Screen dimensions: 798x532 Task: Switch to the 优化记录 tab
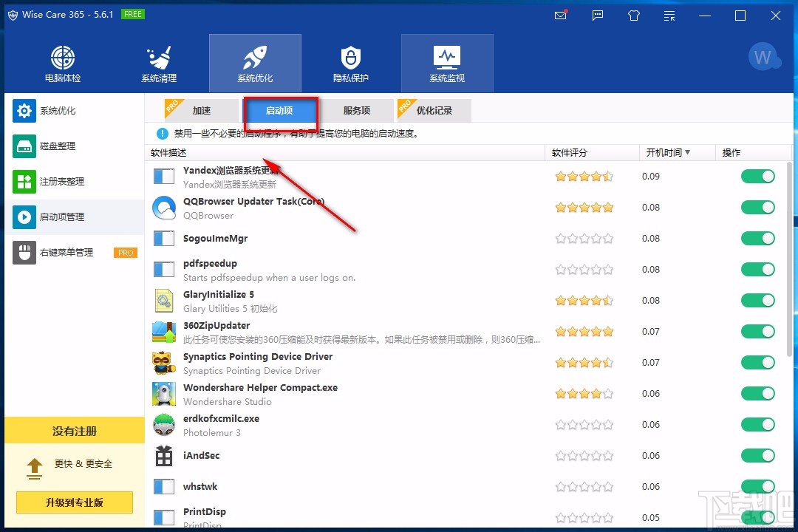pos(434,111)
